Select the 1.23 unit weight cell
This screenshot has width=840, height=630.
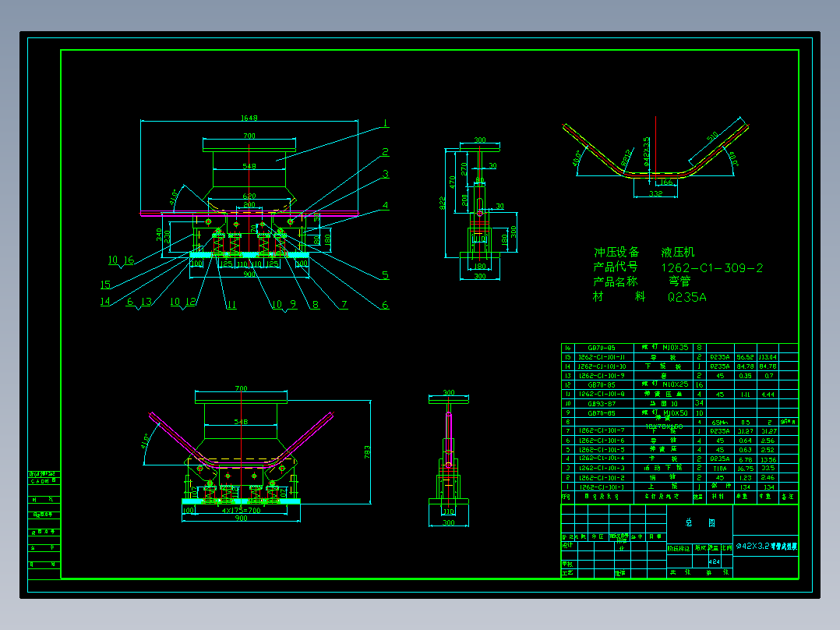point(745,478)
